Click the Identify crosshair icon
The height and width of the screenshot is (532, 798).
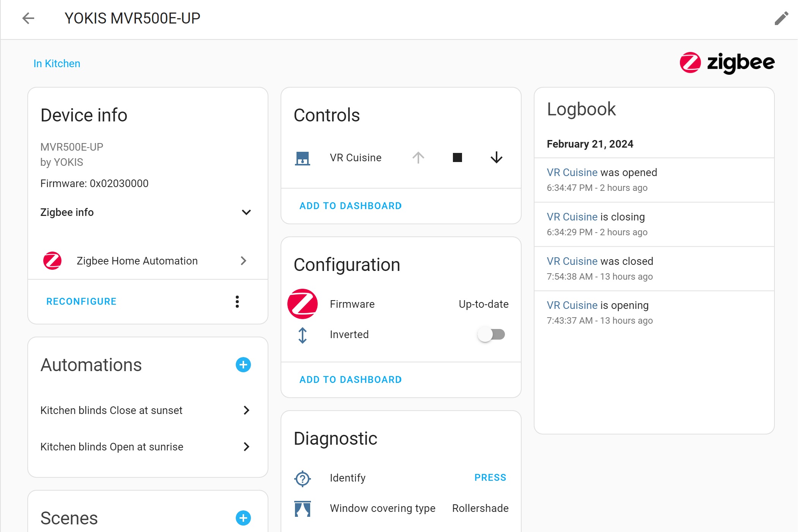coord(303,478)
